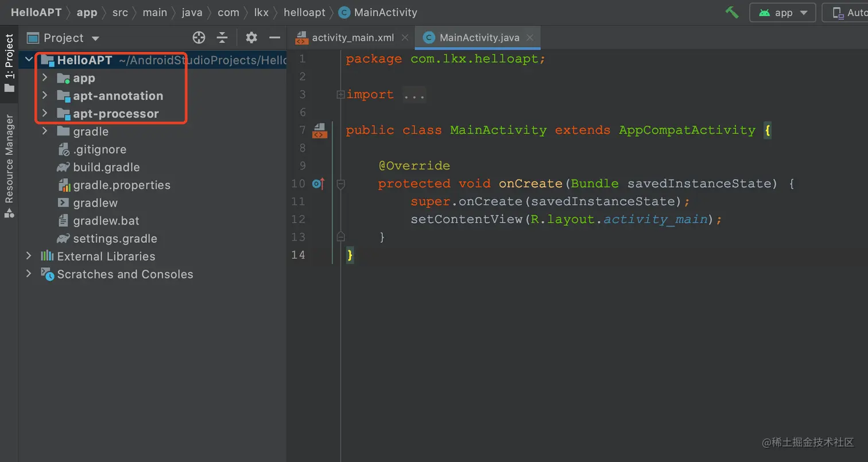This screenshot has height=462, width=868.
Task: Expand the folded import statements
Action: click(340, 95)
